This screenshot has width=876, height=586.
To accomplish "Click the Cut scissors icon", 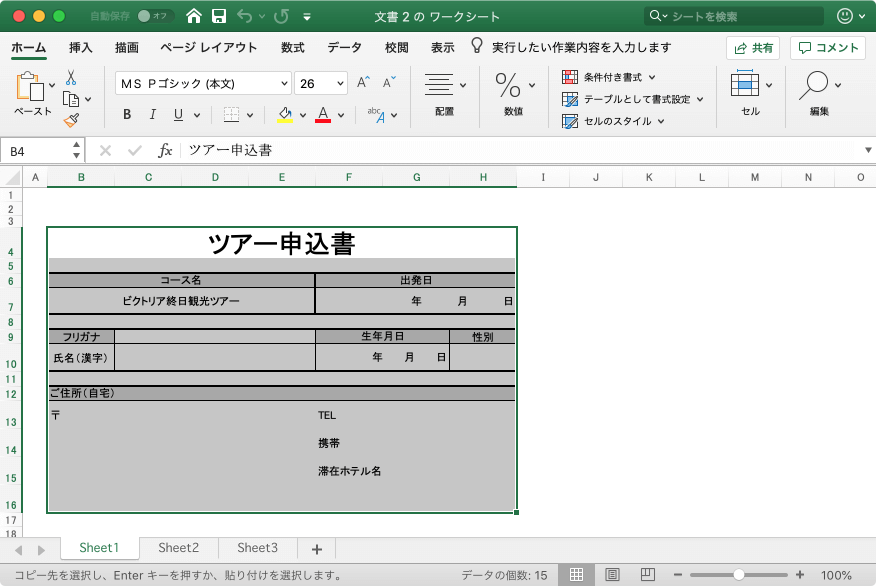I will click(71, 77).
